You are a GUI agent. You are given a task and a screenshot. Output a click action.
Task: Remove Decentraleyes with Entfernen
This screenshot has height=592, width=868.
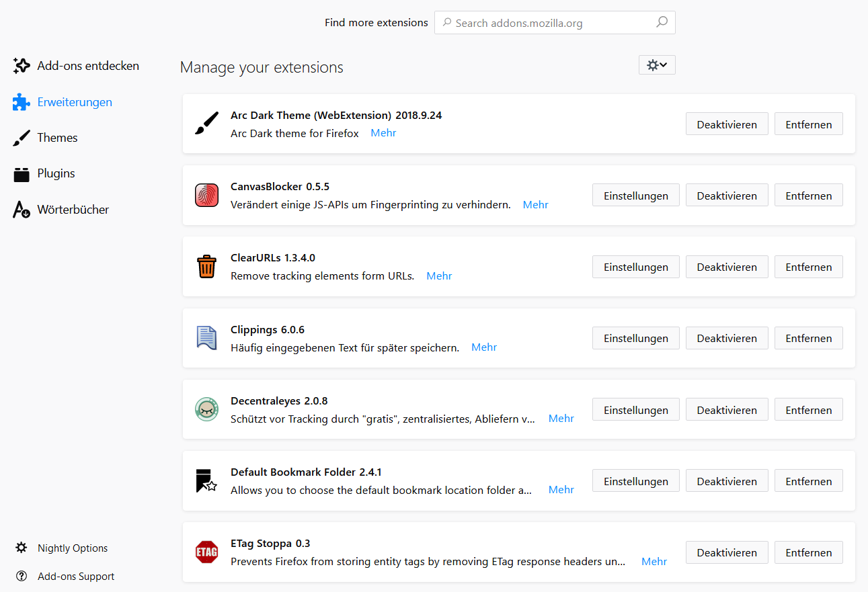pyautogui.click(x=809, y=410)
